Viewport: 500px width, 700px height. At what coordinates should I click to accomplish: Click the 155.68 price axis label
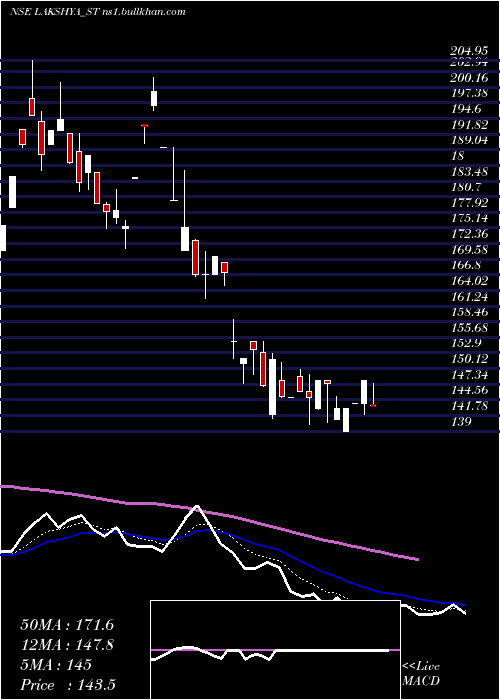point(469,327)
